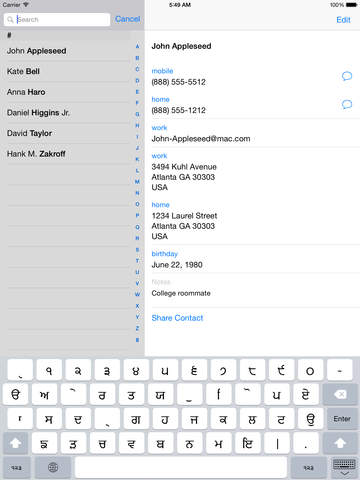Tap the globe keyboard-switch key
The height and width of the screenshot is (480, 360).
point(53,468)
